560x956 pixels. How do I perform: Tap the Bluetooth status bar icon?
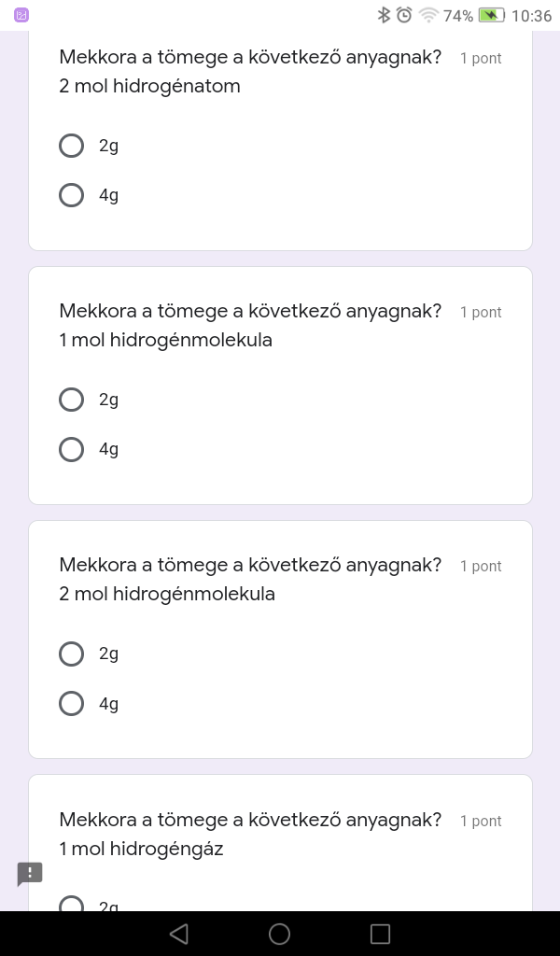pos(383,15)
